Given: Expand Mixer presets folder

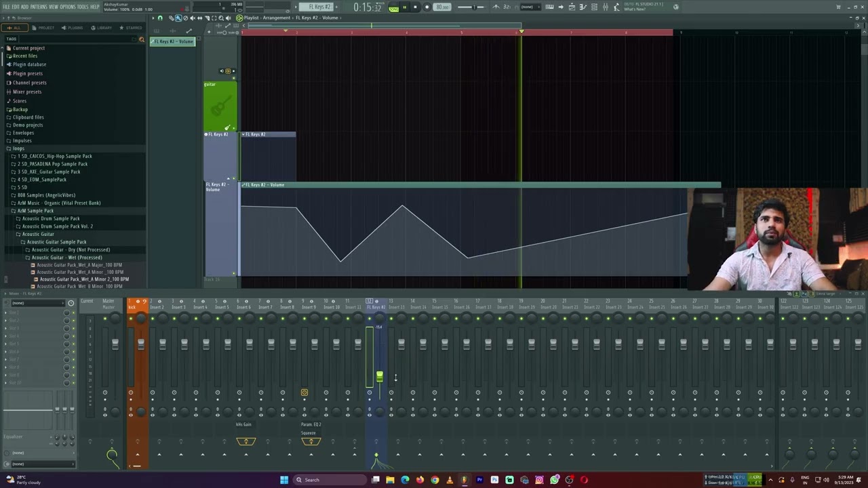Looking at the screenshot, I should pyautogui.click(x=26, y=91).
